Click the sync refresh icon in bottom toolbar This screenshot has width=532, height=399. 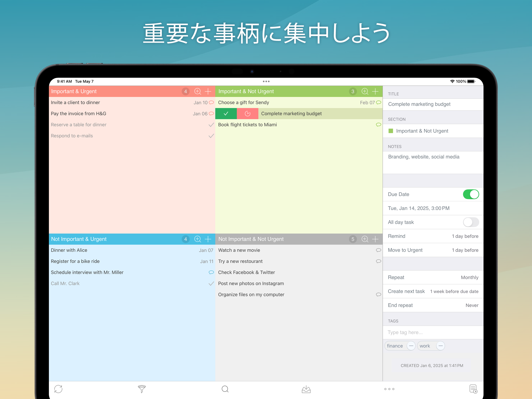pyautogui.click(x=58, y=389)
